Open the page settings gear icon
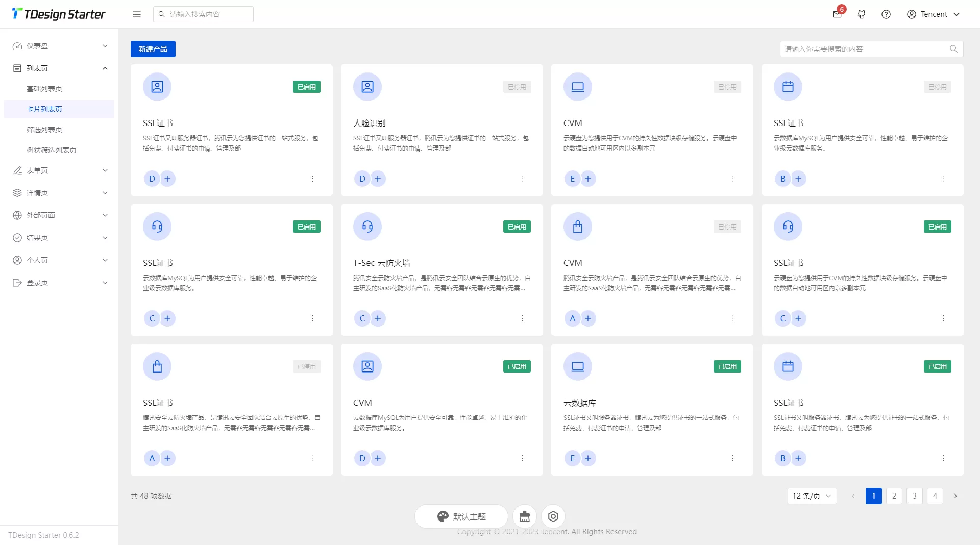 click(553, 516)
